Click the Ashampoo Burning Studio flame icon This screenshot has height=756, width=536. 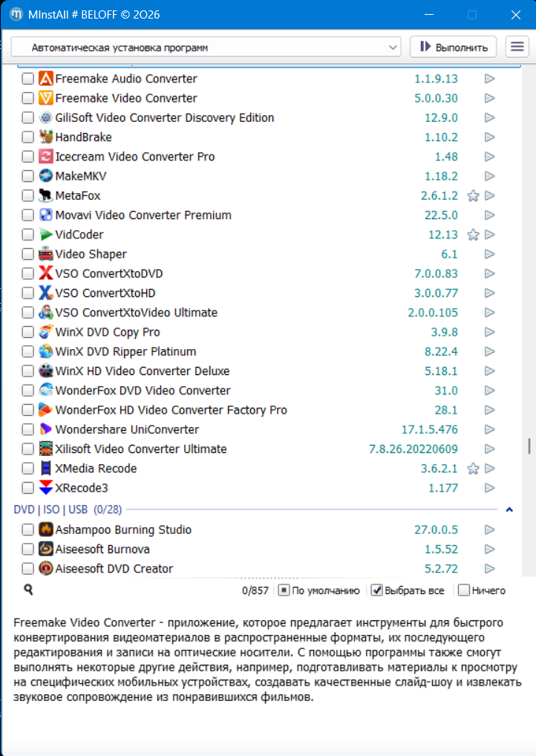(46, 529)
